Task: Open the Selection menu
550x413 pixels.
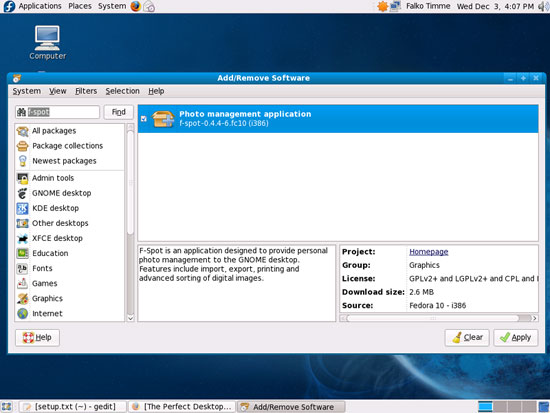Action: click(x=122, y=91)
